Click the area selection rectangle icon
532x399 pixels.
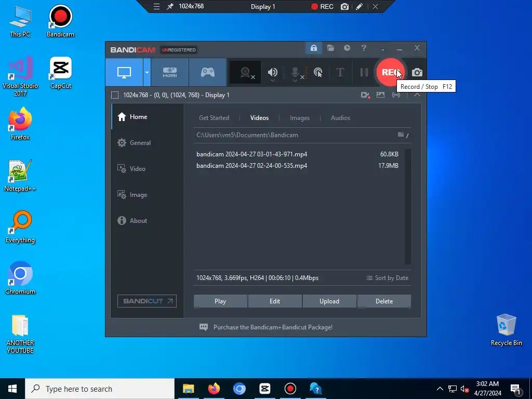(115, 95)
